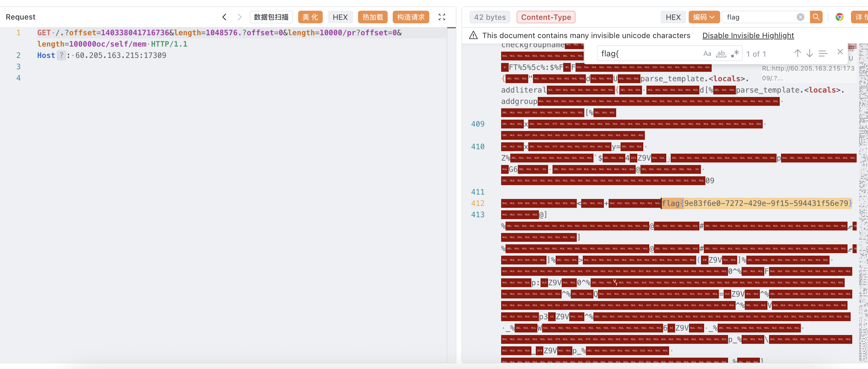Screen dimensions: 868x369
Task: Click the Host header value 60.205.163.215:17309
Action: pos(121,55)
